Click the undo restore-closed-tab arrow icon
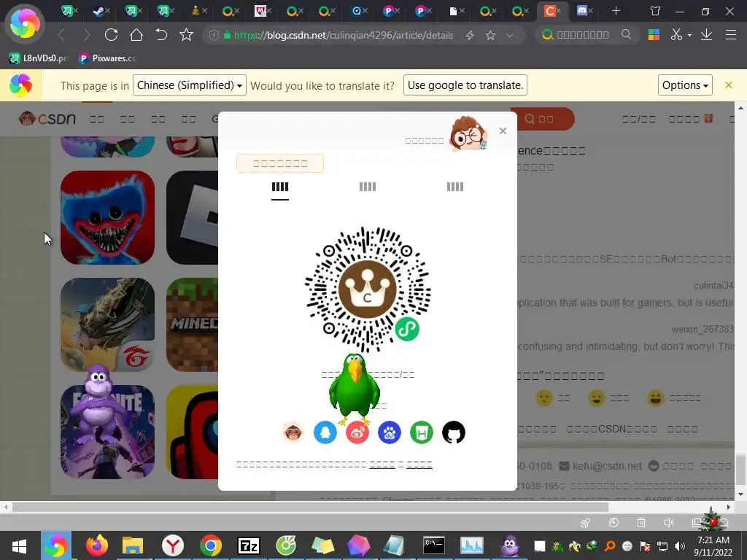The width and height of the screenshot is (747, 560). pyautogui.click(x=161, y=35)
